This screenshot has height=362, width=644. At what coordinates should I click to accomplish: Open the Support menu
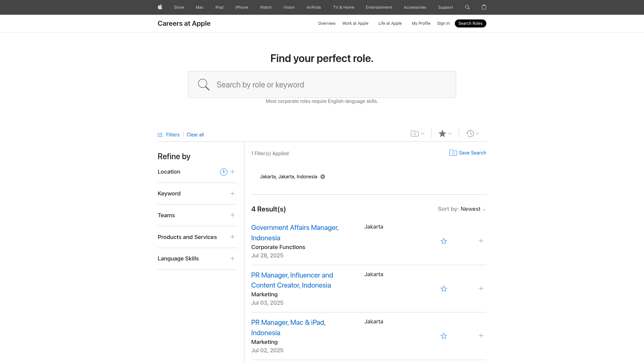tap(445, 7)
